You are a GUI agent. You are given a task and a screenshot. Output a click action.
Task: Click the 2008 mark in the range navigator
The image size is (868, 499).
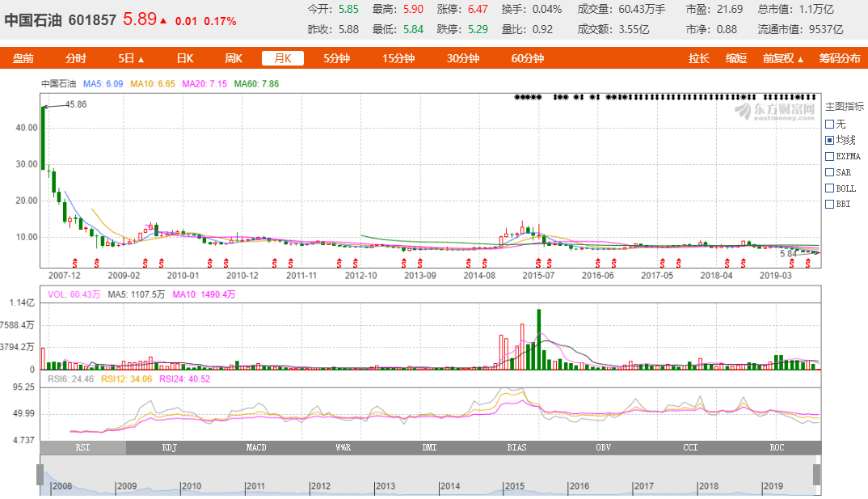coord(61,486)
